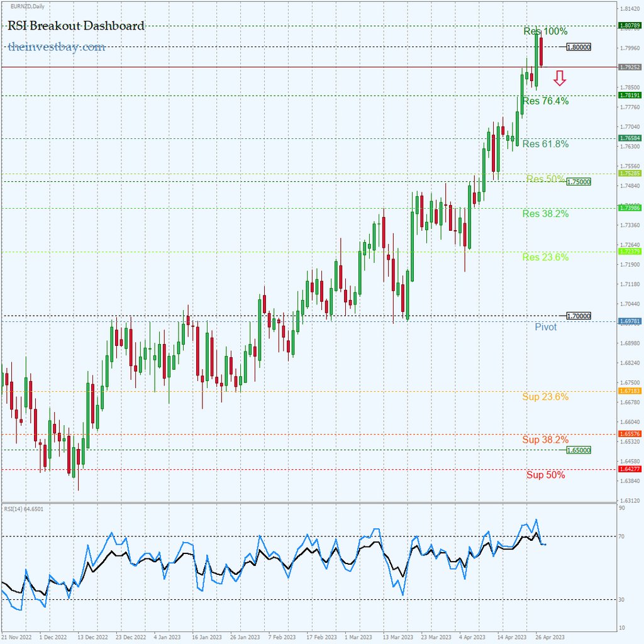
Task: Click the '16 Jan 2023' date label
Action: point(207,638)
